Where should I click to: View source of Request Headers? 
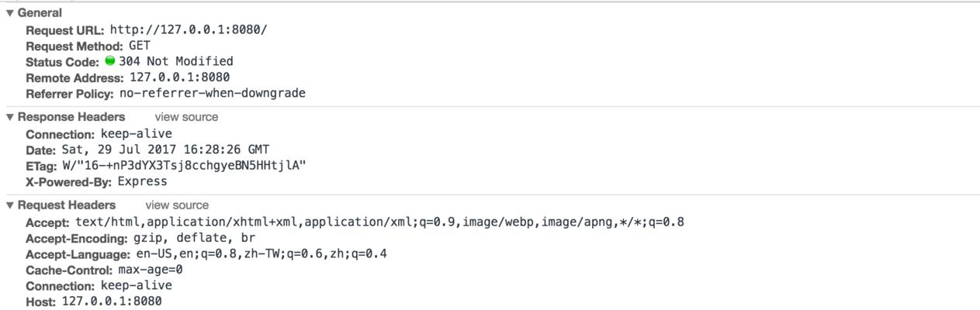(177, 205)
